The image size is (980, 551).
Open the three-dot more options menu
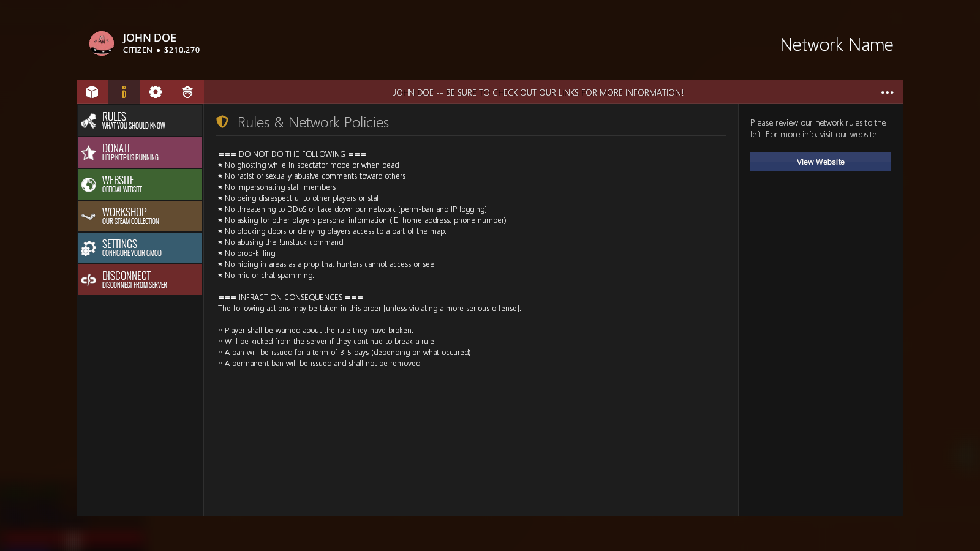coord(887,92)
